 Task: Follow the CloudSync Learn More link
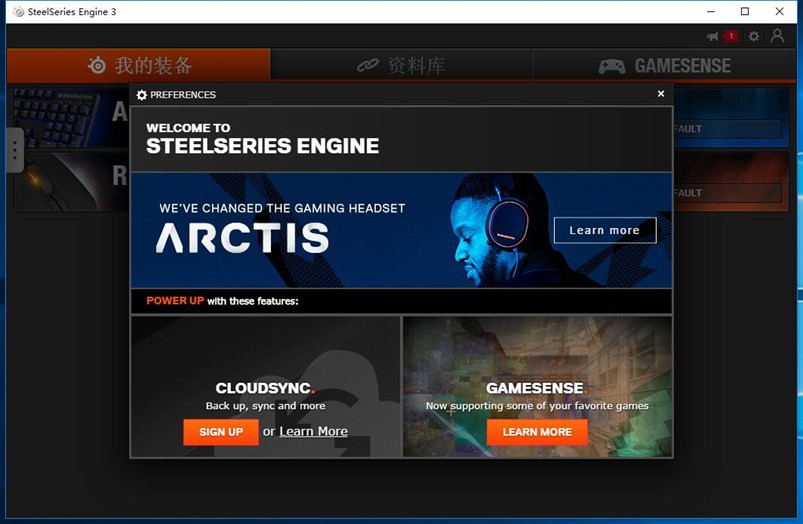point(313,431)
